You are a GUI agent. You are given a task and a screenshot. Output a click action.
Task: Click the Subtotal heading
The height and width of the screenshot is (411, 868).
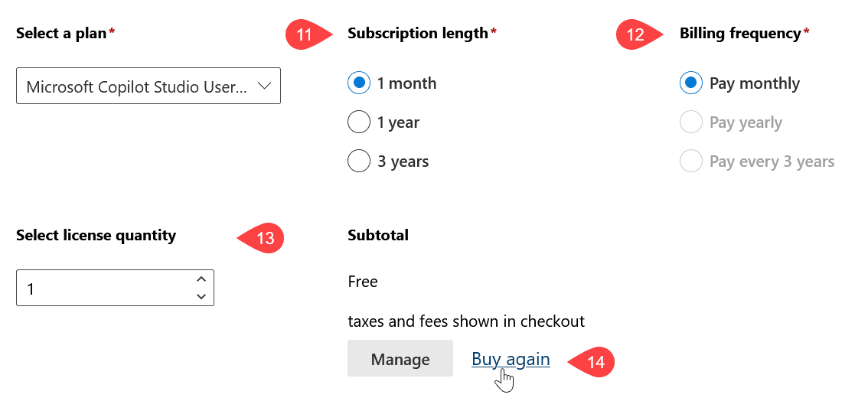378,235
